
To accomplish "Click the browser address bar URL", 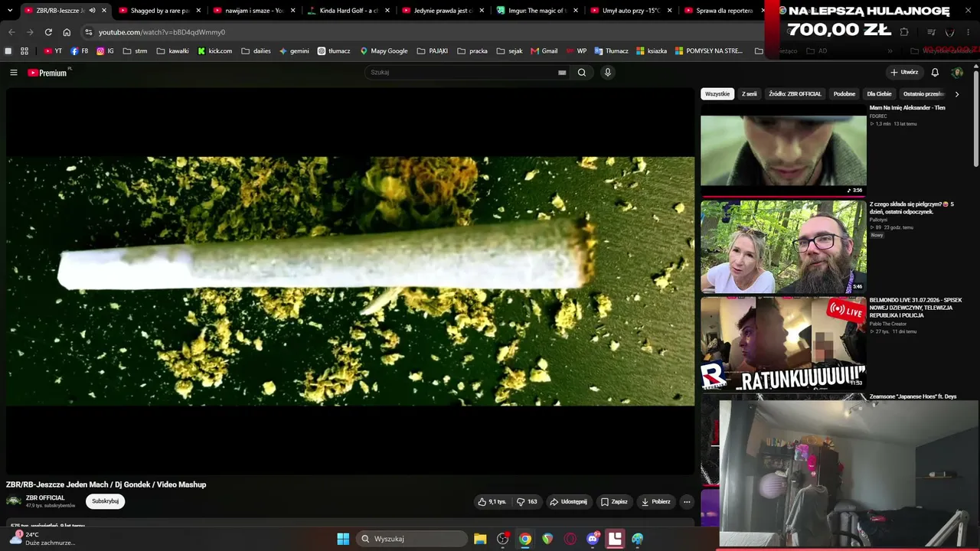I will pos(162,32).
